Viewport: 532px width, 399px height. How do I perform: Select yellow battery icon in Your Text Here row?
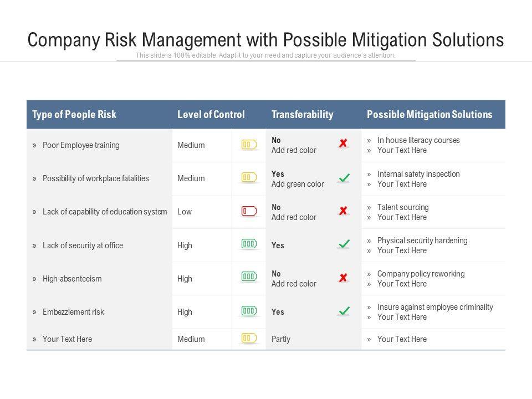point(249,338)
